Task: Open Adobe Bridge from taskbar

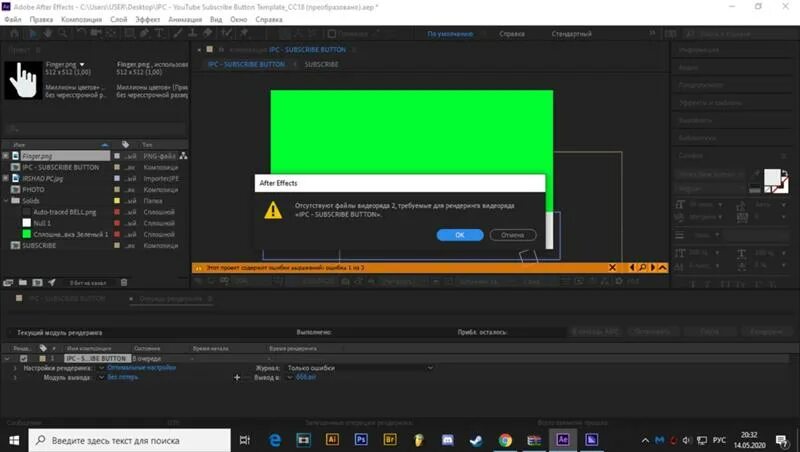Action: 390,440
